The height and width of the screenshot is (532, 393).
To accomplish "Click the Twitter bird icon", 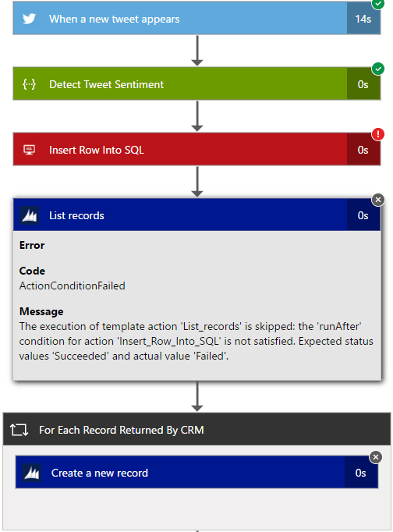I will [x=29, y=19].
